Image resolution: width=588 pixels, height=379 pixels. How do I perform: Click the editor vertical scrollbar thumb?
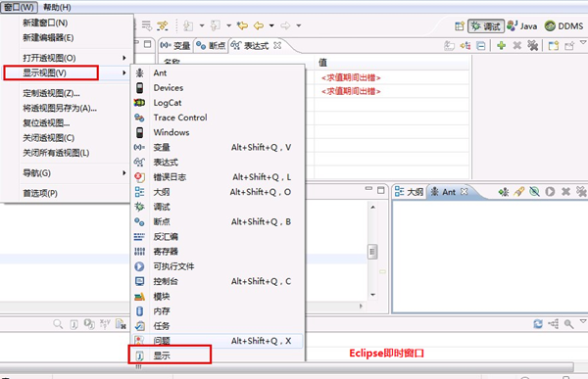point(372,252)
